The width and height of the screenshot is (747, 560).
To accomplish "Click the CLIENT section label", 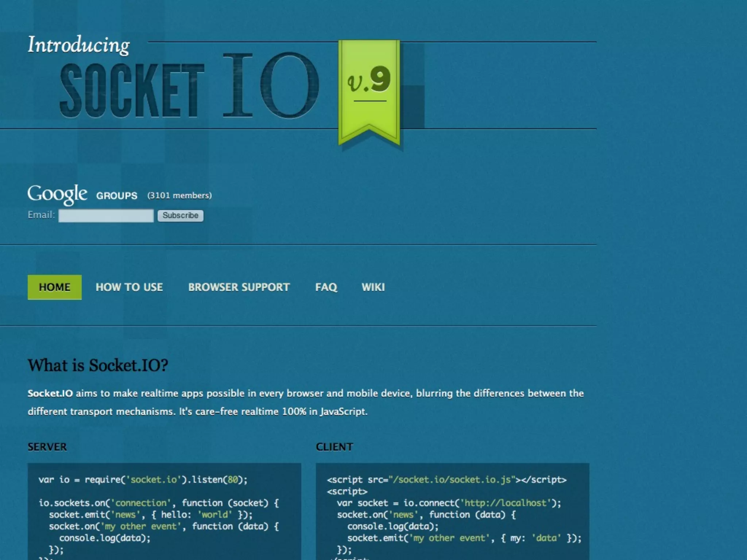I will click(x=334, y=447).
